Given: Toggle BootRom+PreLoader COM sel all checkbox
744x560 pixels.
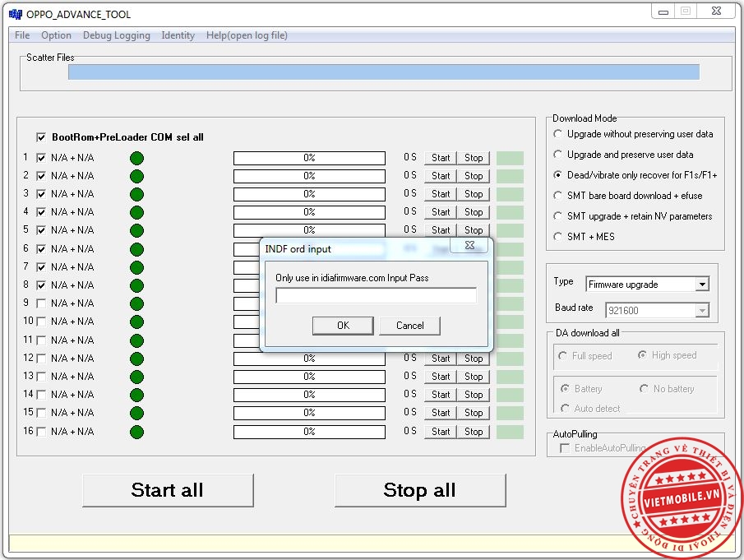Looking at the screenshot, I should (x=41, y=137).
